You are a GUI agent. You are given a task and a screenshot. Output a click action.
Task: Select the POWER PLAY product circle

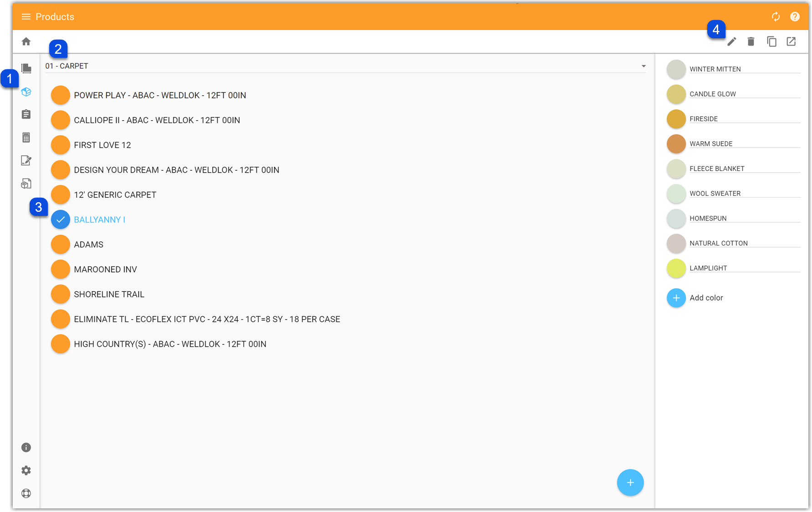[61, 95]
